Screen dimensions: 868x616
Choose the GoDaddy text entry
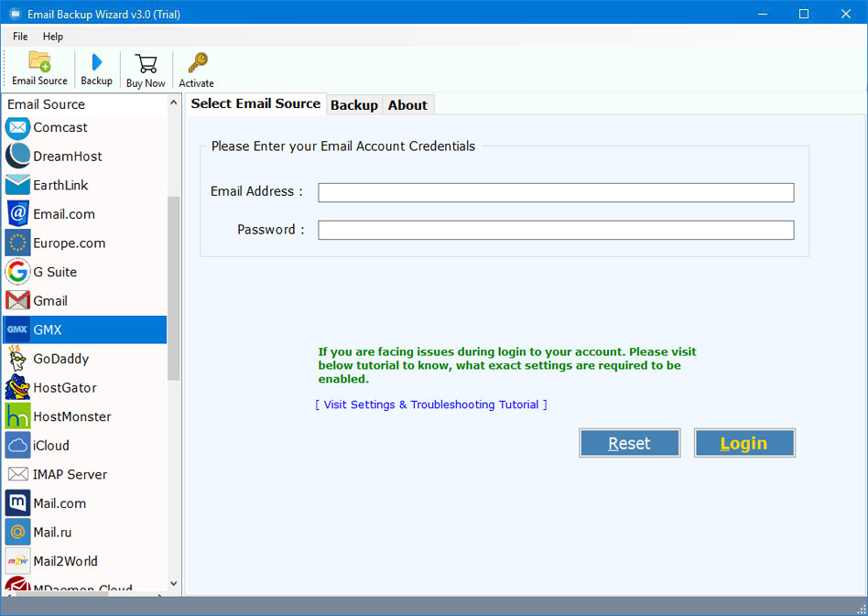point(61,359)
